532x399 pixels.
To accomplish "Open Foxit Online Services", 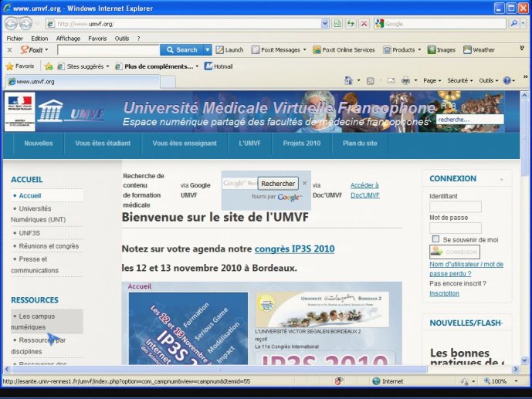I will tap(344, 50).
